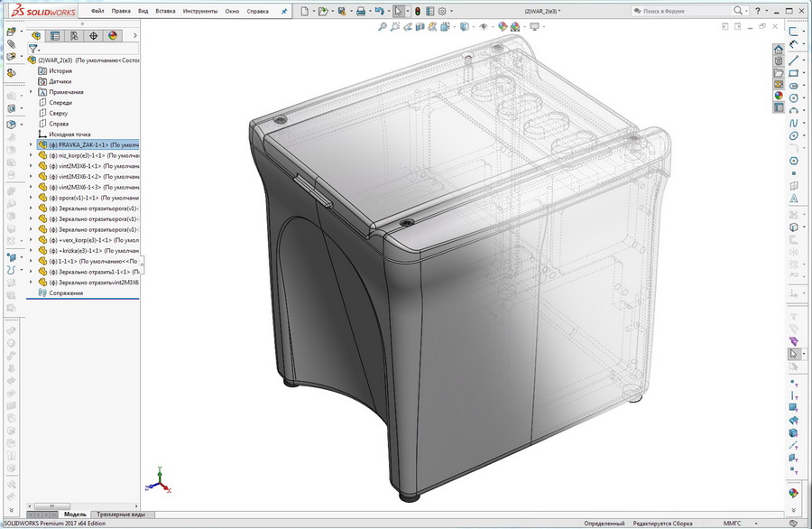Click the Edit Appearance color ball icon
The image size is (812, 529).
(502, 26)
